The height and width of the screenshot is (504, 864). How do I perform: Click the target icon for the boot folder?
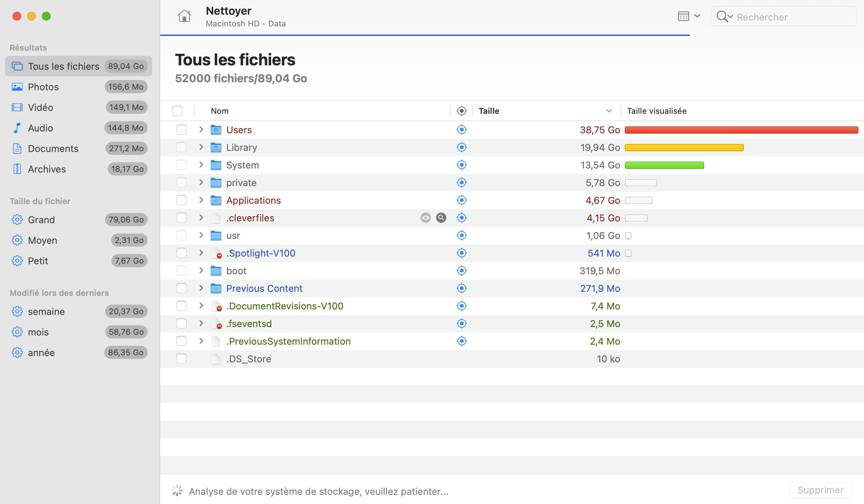point(461,271)
